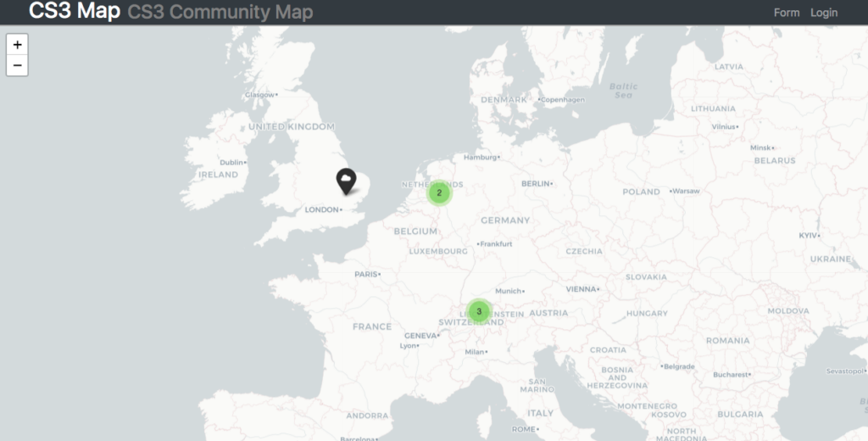Click the DENMARK country label
The image size is (868, 441).
504,100
